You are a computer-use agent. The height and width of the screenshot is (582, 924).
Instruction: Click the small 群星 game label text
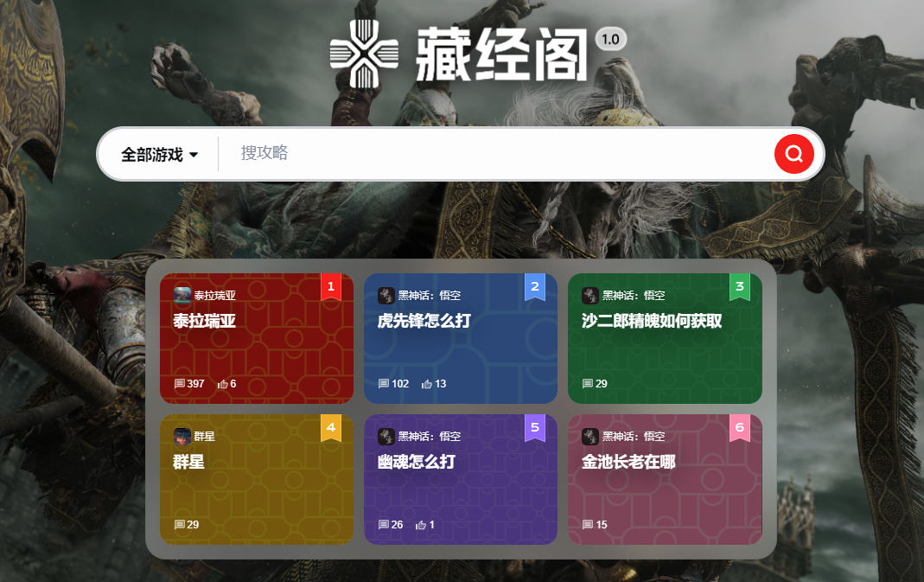[205, 437]
